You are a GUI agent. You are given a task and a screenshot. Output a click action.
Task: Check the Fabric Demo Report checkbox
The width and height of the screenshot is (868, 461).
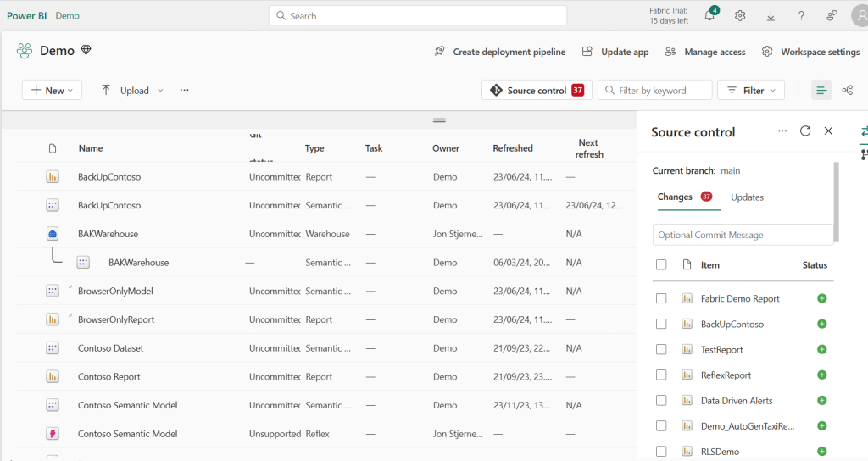[x=661, y=298]
